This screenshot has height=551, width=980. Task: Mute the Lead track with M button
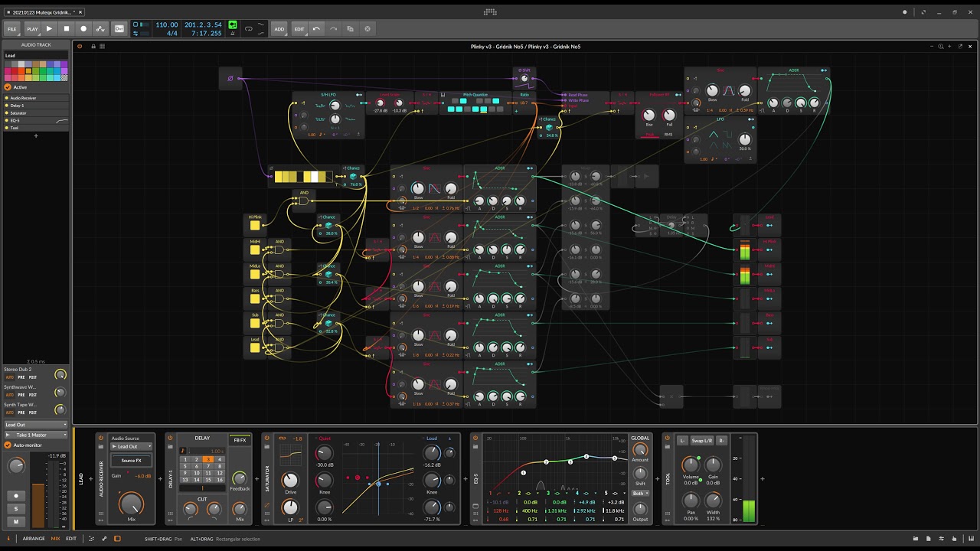click(16, 521)
